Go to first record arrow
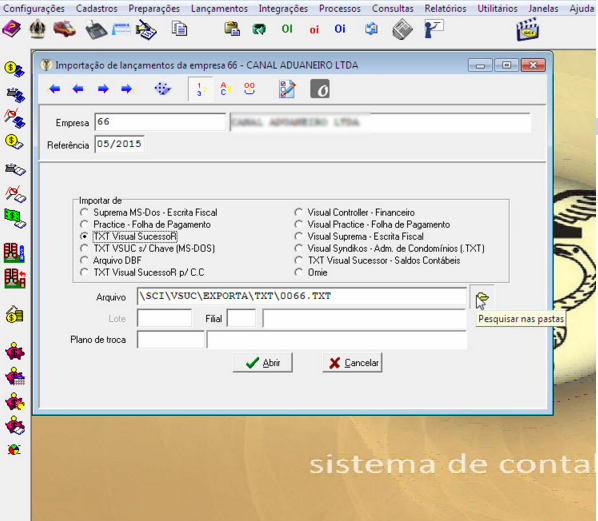 click(54, 89)
